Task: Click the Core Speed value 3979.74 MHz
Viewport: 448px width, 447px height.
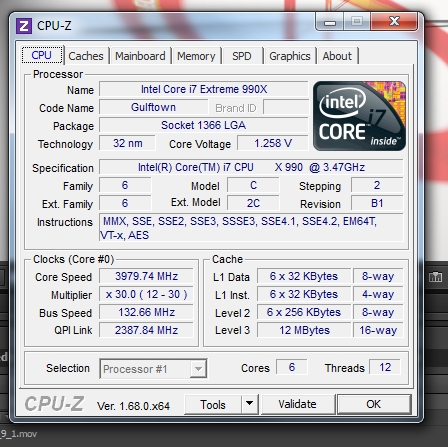Action: coord(146,276)
